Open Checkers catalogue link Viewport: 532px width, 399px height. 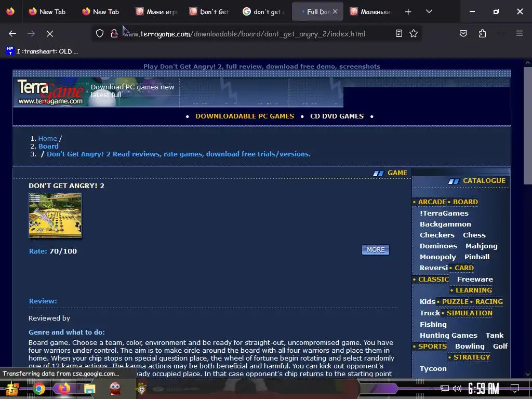pos(437,235)
